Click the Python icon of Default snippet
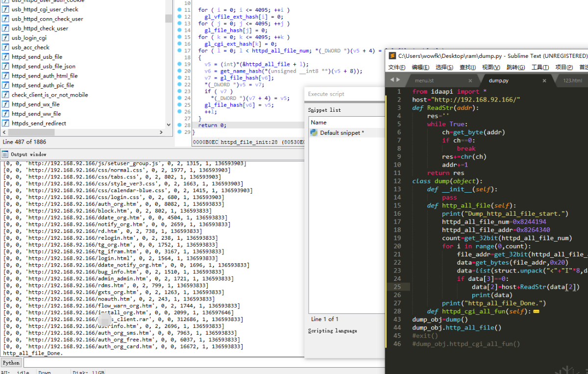 pos(314,133)
